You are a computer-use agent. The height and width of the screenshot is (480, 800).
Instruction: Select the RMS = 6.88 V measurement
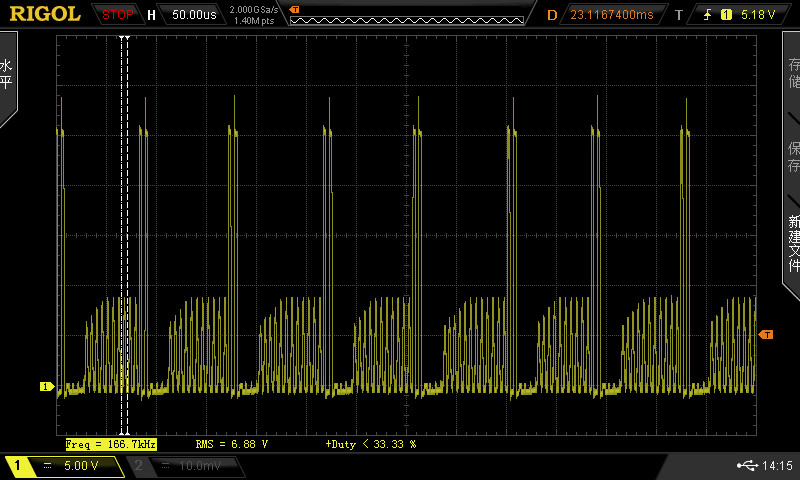point(232,443)
